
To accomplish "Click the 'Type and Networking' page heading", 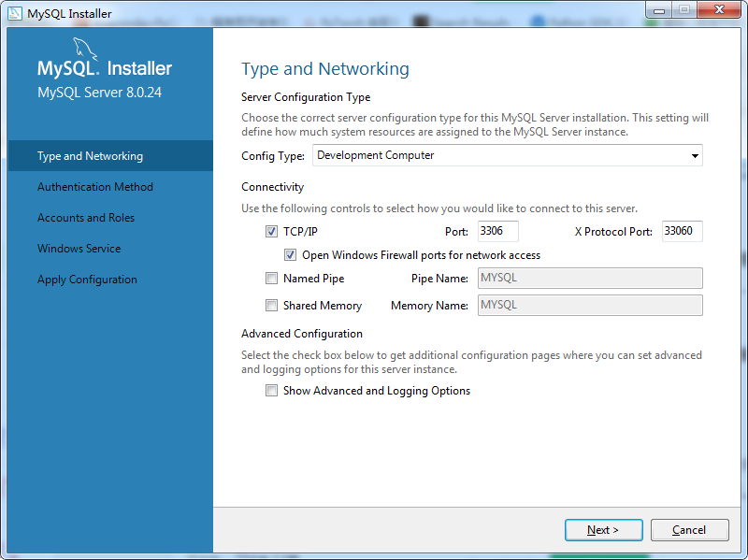I will click(x=325, y=68).
